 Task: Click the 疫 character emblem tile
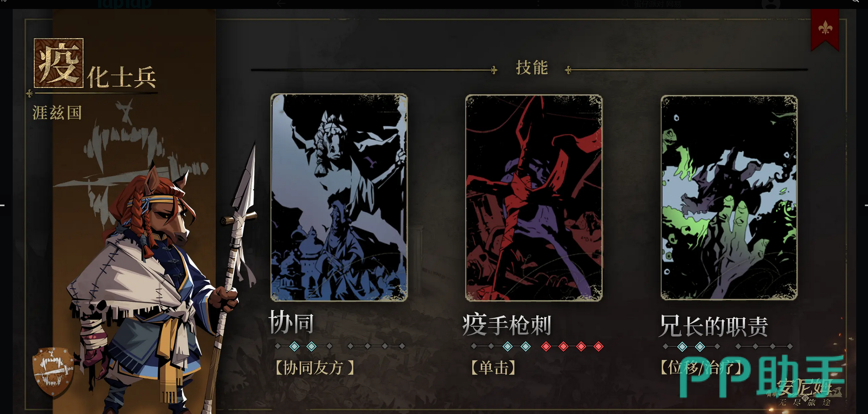(x=59, y=63)
